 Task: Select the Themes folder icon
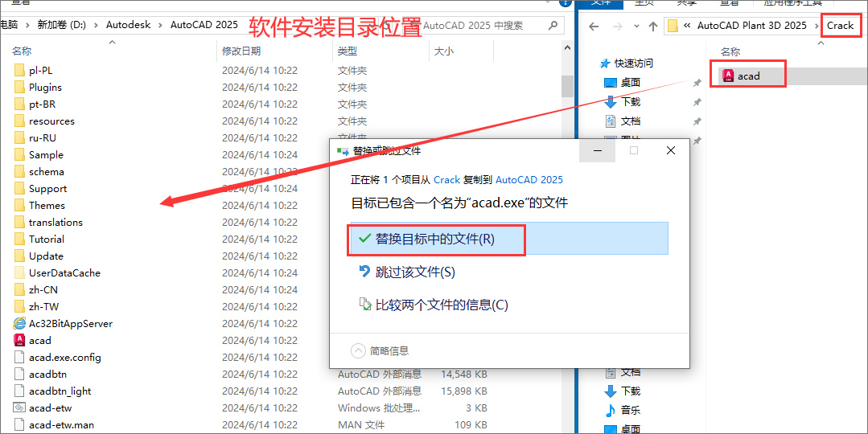19,205
